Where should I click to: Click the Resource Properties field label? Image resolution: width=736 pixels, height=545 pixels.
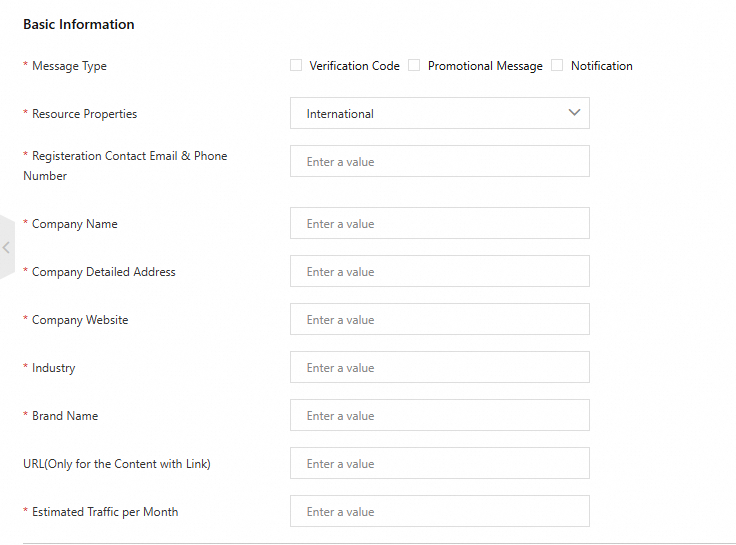pyautogui.click(x=84, y=114)
